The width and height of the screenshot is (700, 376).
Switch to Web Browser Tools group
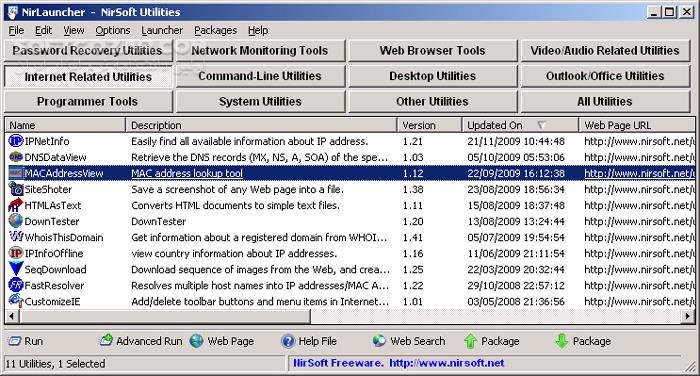(x=433, y=50)
